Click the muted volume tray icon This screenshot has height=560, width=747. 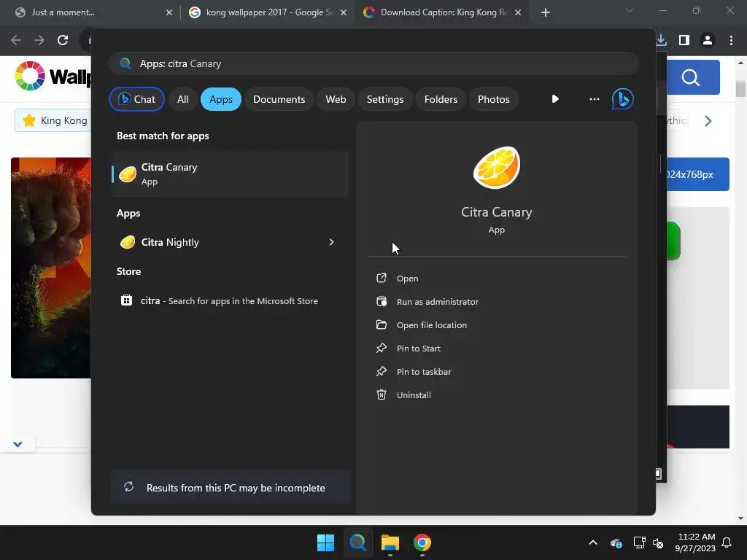coord(658,542)
